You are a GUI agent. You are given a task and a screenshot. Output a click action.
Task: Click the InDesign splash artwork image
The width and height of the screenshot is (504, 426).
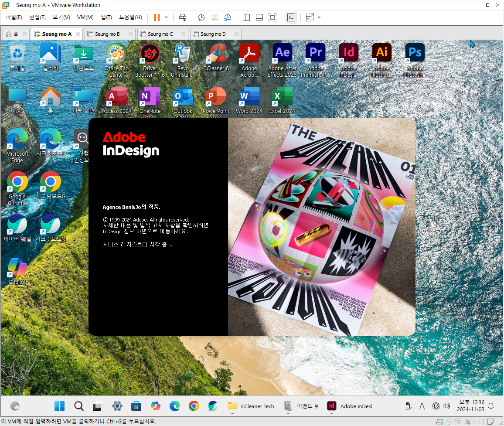pos(321,227)
